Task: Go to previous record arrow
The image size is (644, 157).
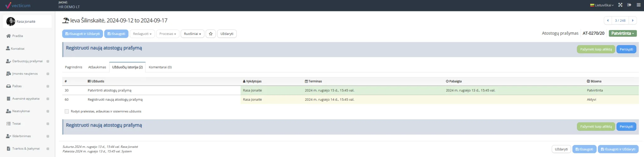Action: (608, 20)
